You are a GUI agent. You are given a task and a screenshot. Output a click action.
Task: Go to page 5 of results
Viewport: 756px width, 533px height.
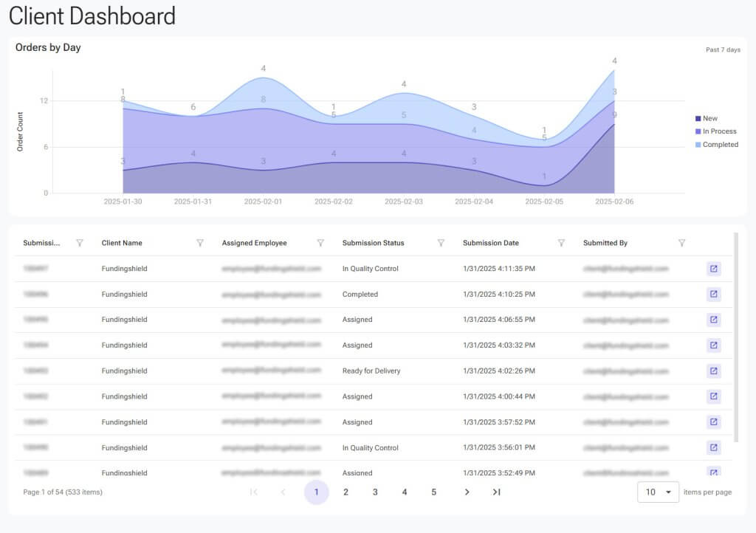434,492
